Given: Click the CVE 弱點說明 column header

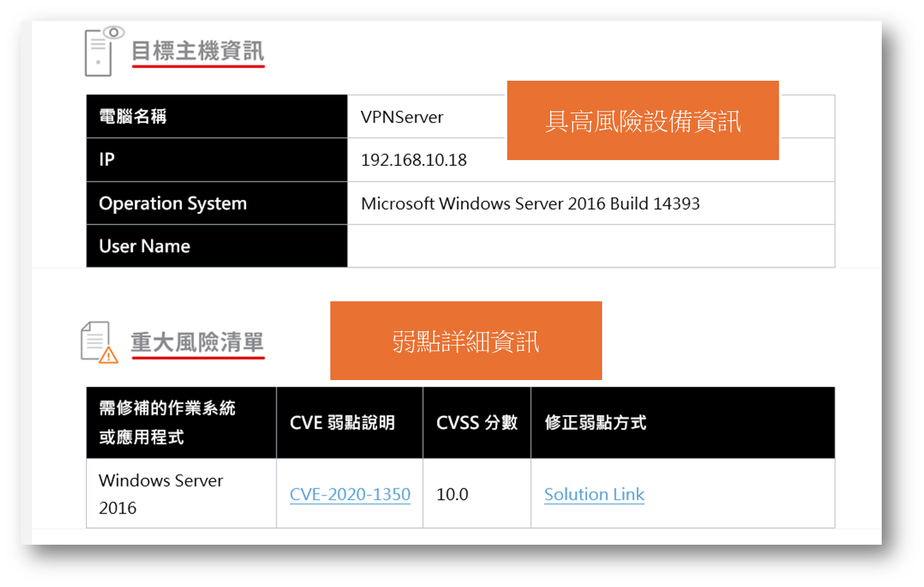Looking at the screenshot, I should pos(342,423).
